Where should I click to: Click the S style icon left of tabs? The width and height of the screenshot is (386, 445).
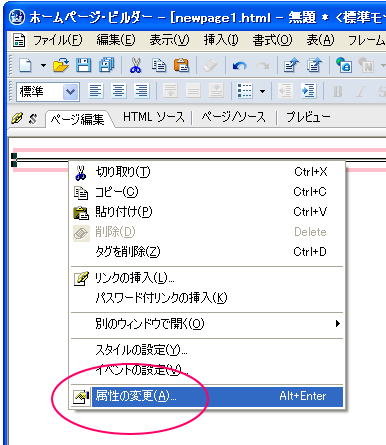coord(33,118)
